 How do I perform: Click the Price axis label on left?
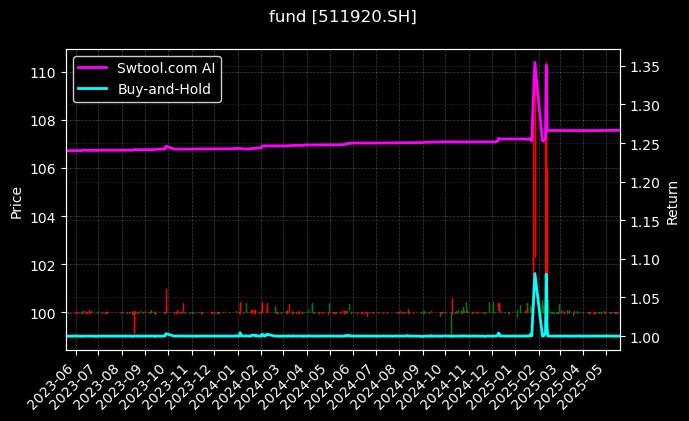click(x=16, y=201)
